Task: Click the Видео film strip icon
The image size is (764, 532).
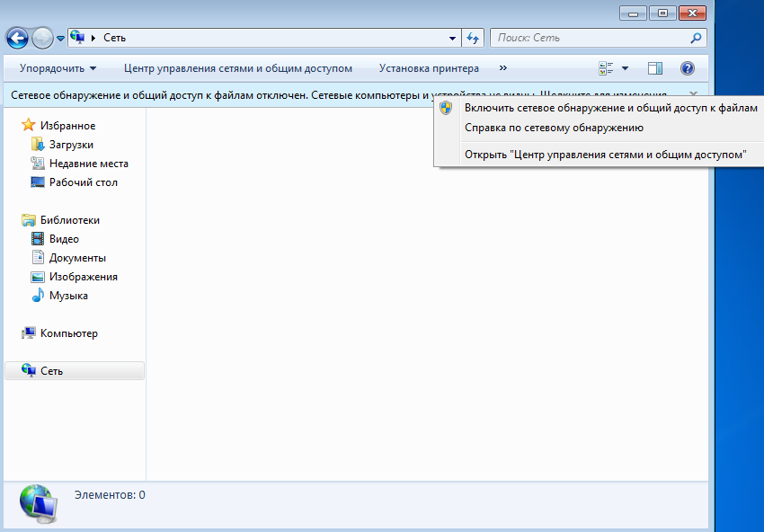Action: pyautogui.click(x=38, y=239)
